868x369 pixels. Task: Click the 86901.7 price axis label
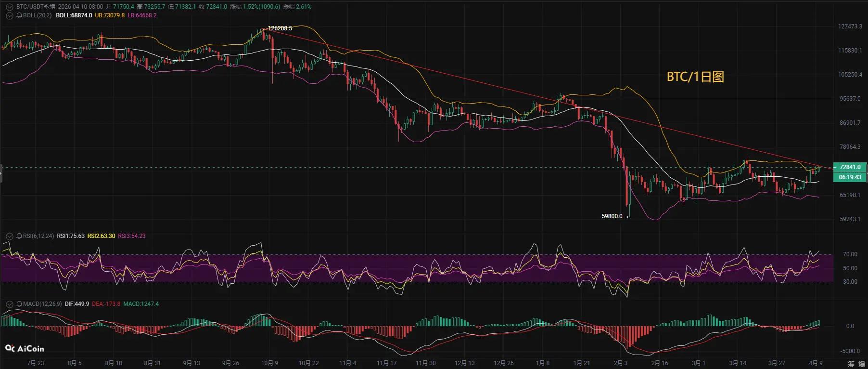850,123
